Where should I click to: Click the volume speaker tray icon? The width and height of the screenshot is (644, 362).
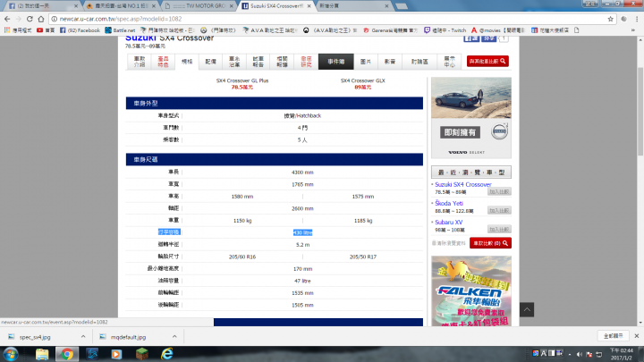(x=580, y=354)
